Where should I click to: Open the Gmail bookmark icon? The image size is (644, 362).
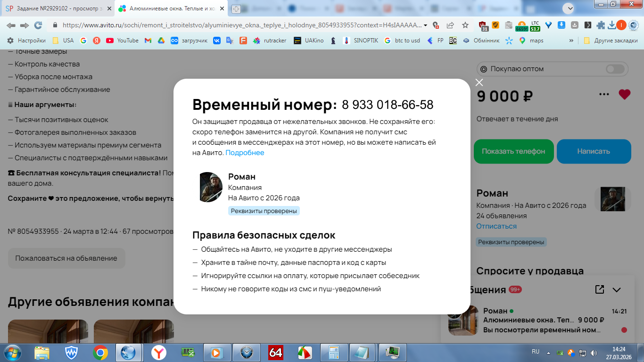tap(148, 41)
